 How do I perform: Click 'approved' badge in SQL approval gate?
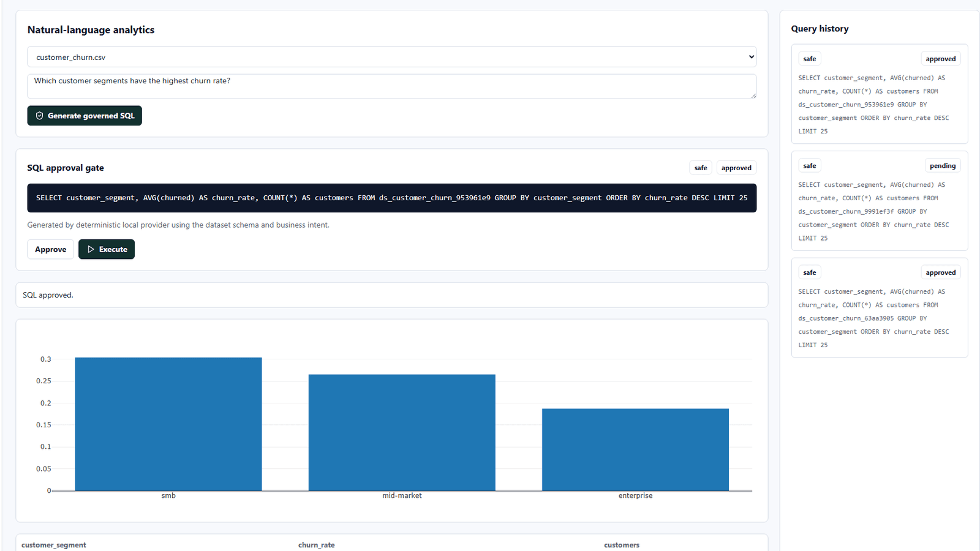pos(736,168)
